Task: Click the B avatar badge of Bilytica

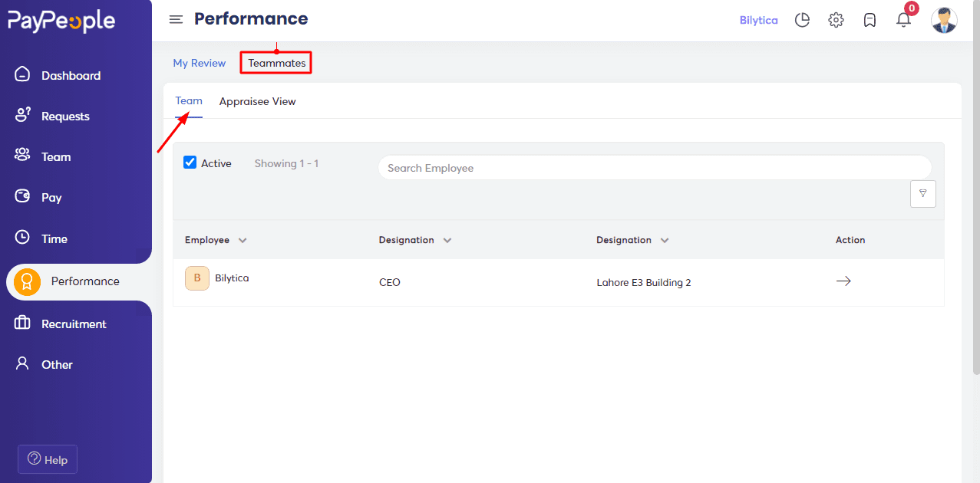Action: tap(197, 278)
